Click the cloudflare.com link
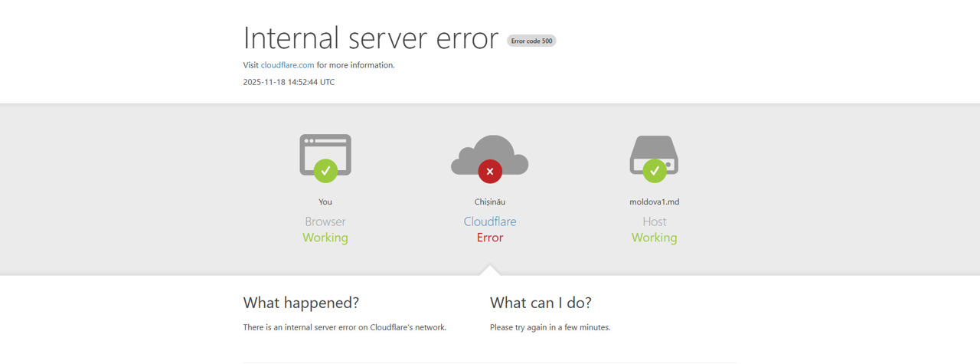 287,65
